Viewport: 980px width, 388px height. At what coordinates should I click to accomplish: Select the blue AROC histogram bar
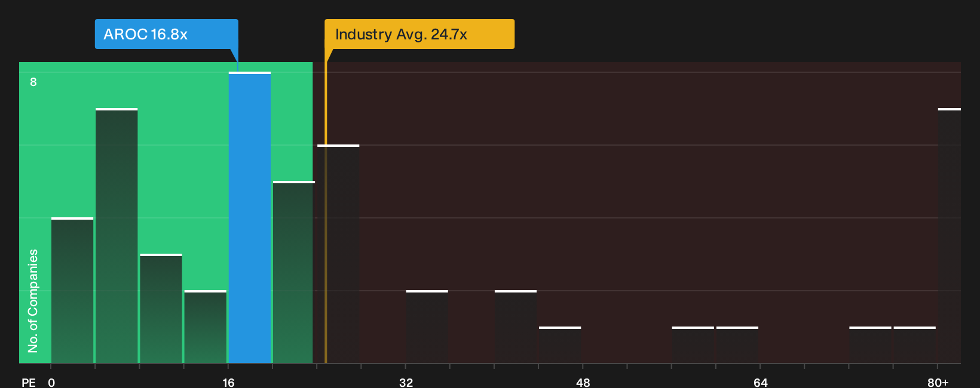250,217
